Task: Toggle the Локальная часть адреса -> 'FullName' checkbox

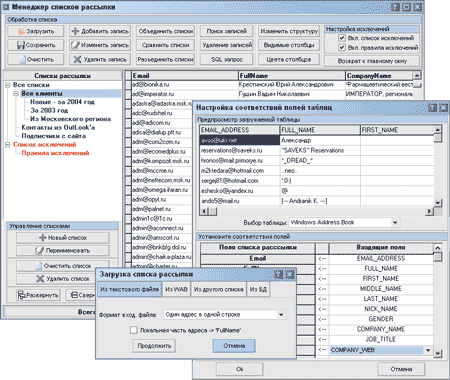Action: (x=134, y=330)
